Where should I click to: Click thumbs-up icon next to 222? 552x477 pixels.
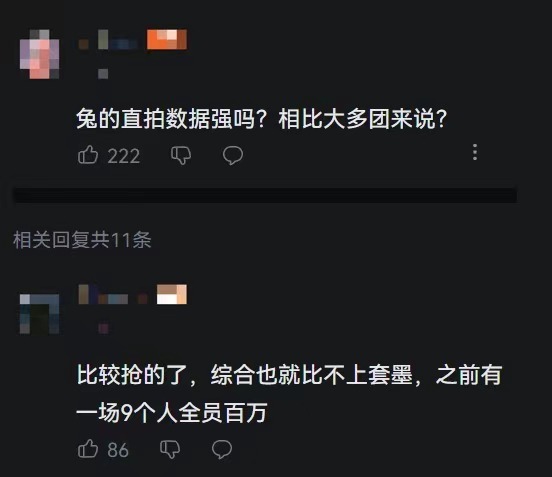[88, 155]
